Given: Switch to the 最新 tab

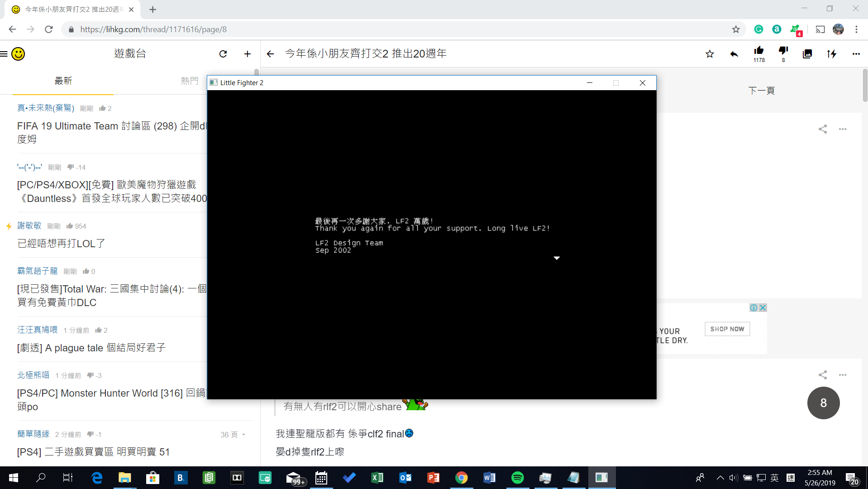Looking at the screenshot, I should tap(63, 81).
